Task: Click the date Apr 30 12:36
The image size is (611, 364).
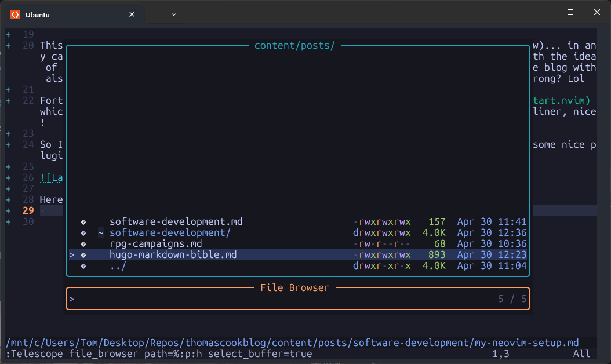Action: point(492,232)
